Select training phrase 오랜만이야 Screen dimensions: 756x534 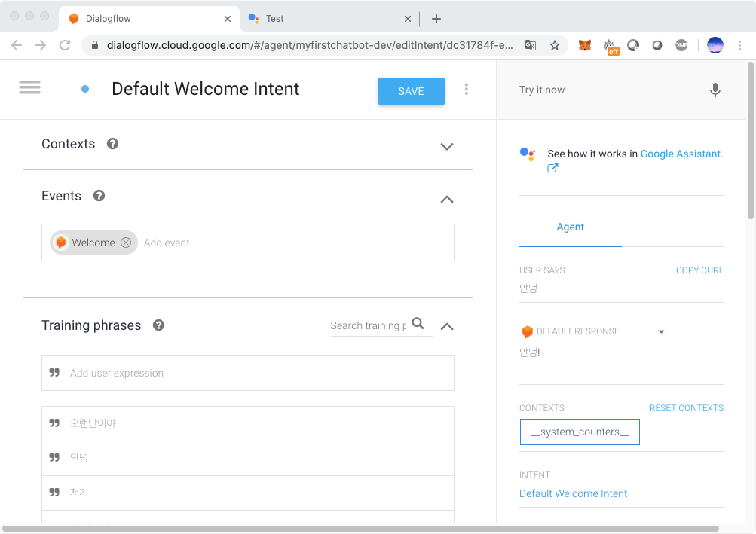pyautogui.click(x=248, y=423)
